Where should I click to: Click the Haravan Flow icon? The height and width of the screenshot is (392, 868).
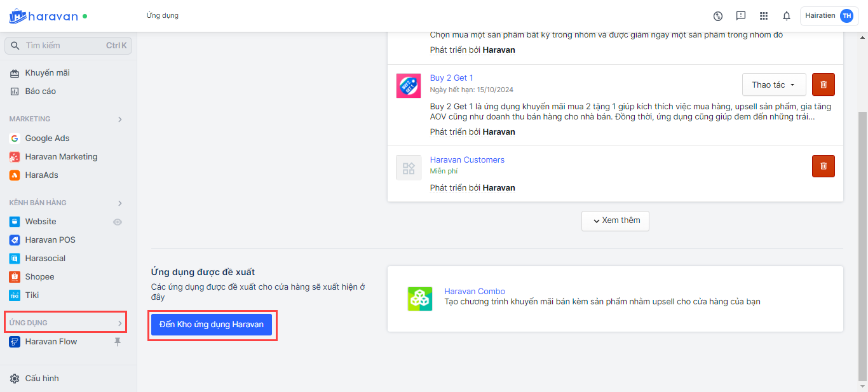(15, 342)
